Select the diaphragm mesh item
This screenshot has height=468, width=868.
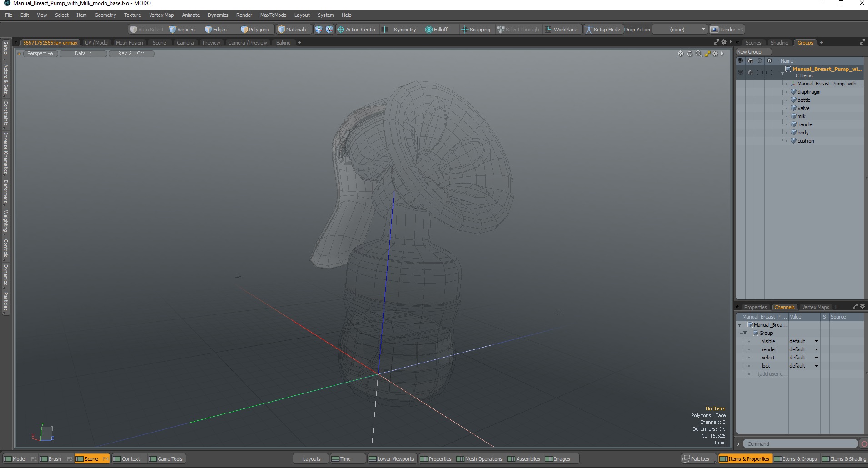coord(809,92)
